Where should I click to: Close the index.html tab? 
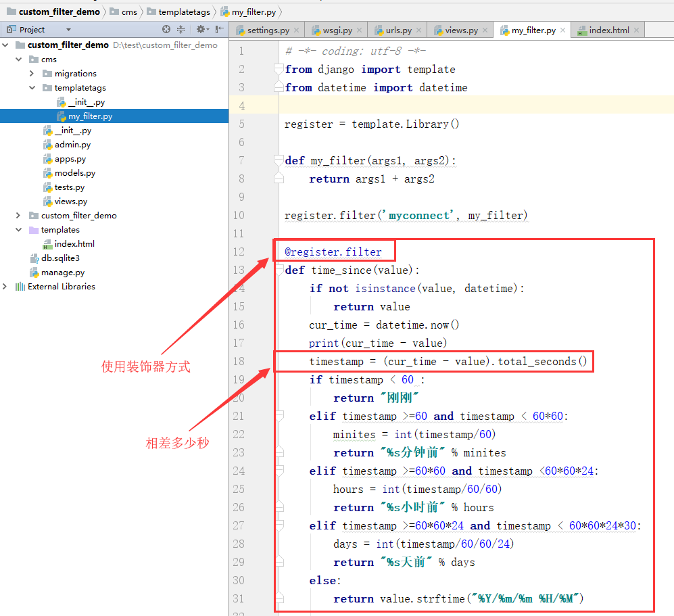(x=636, y=30)
